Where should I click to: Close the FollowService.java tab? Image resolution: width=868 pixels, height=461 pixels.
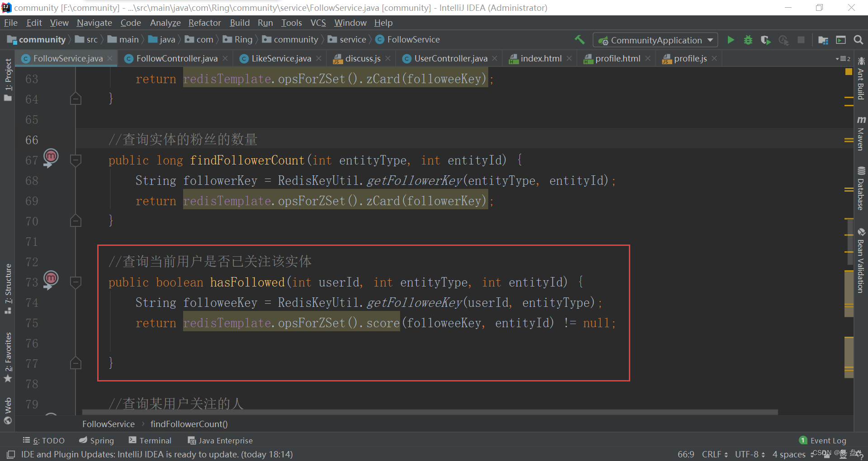click(110, 58)
